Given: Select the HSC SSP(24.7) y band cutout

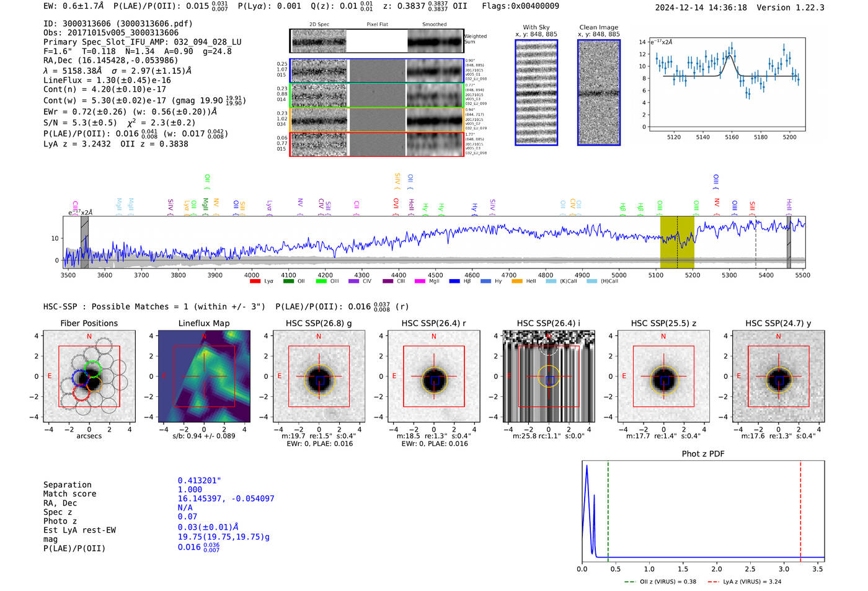Looking at the screenshot, I should tap(779, 376).
